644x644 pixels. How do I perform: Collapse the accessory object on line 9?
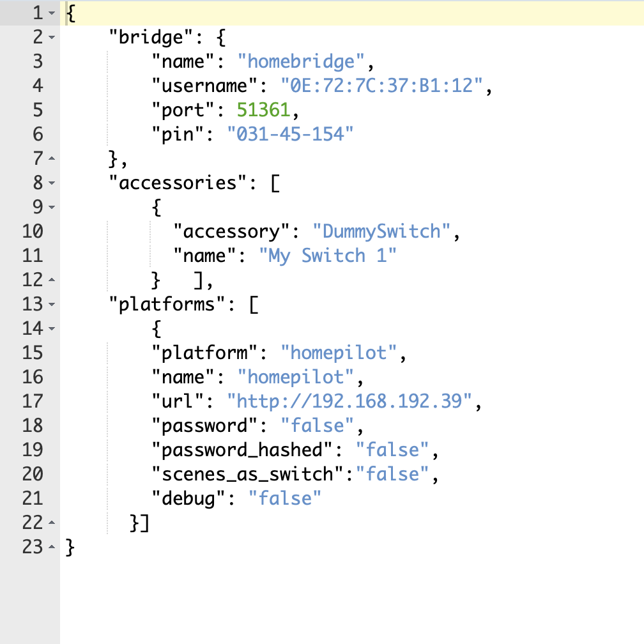click(52, 208)
